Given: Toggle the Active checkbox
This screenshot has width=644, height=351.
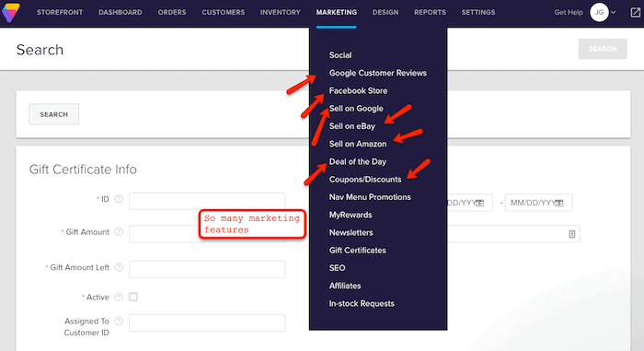Looking at the screenshot, I should click(133, 297).
